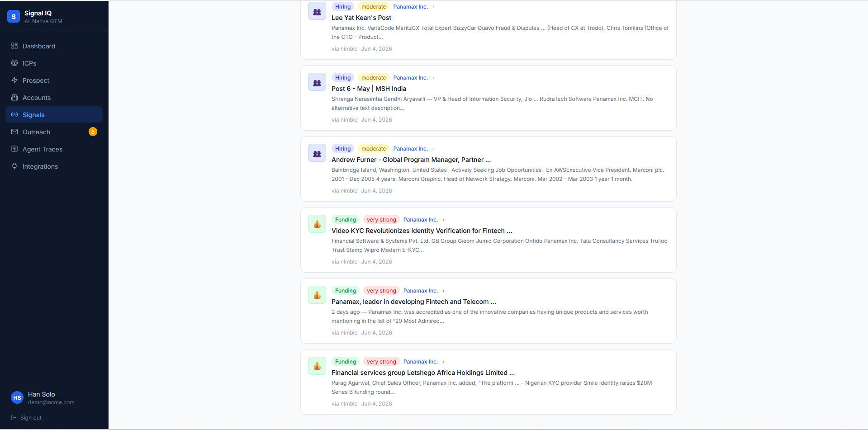Go to ICPs section
Image resolution: width=868 pixels, height=430 pixels.
coord(54,63)
